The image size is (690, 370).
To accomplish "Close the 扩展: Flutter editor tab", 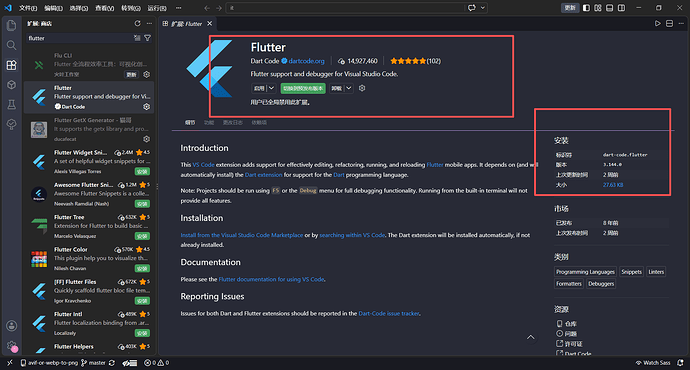I will click(x=209, y=24).
